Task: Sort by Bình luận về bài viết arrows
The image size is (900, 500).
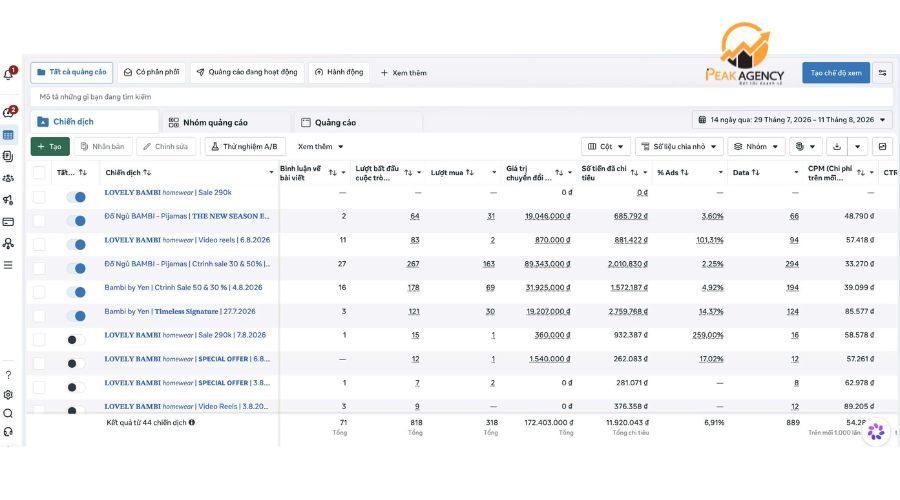Action: (332, 172)
